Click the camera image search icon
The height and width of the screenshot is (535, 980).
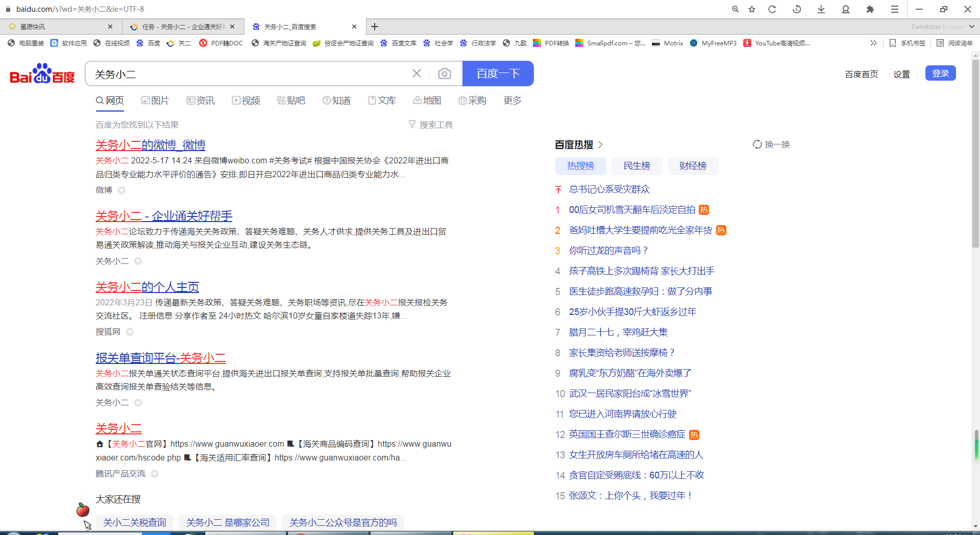[445, 74]
